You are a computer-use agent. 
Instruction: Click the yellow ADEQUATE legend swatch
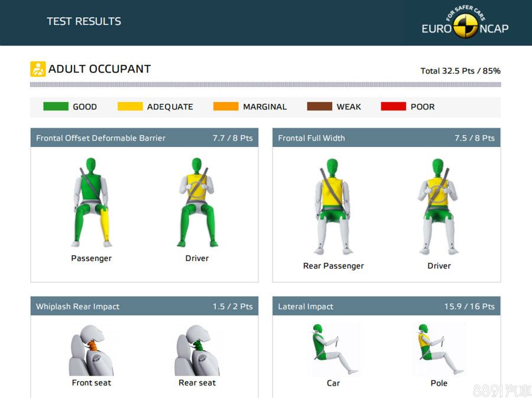(130, 107)
